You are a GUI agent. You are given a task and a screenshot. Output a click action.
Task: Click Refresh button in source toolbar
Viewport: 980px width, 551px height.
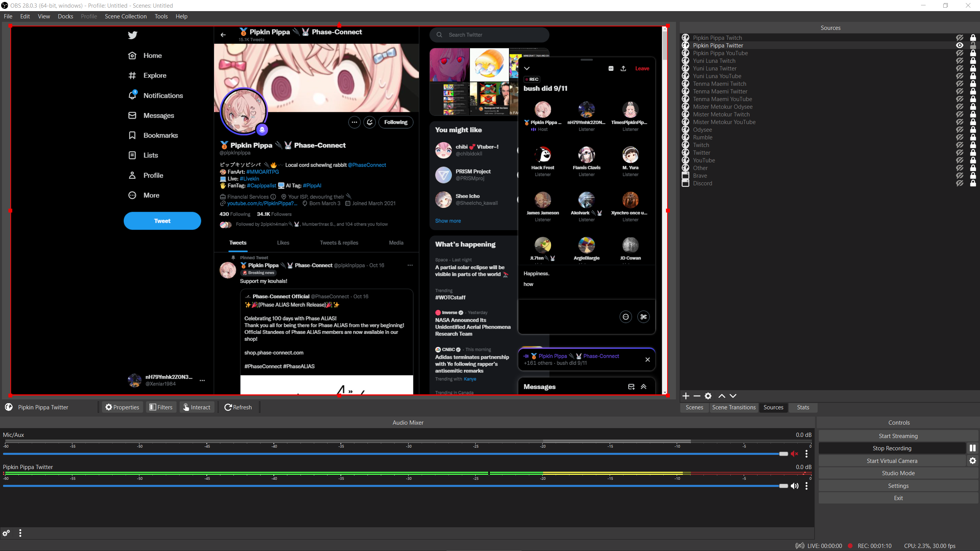238,407
